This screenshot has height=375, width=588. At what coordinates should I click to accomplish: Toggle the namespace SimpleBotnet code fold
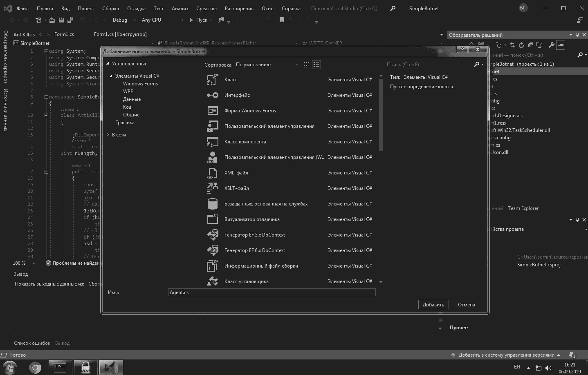[x=46, y=97]
